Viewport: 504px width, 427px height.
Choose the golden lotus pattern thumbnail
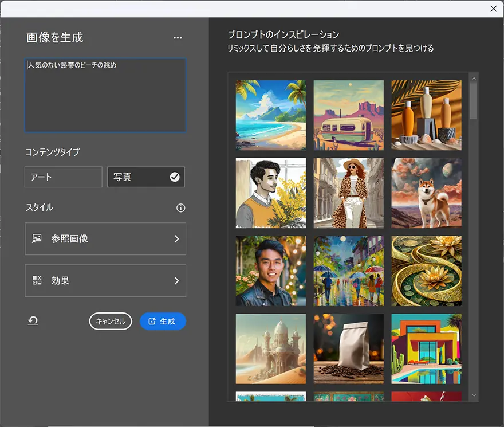pos(426,271)
